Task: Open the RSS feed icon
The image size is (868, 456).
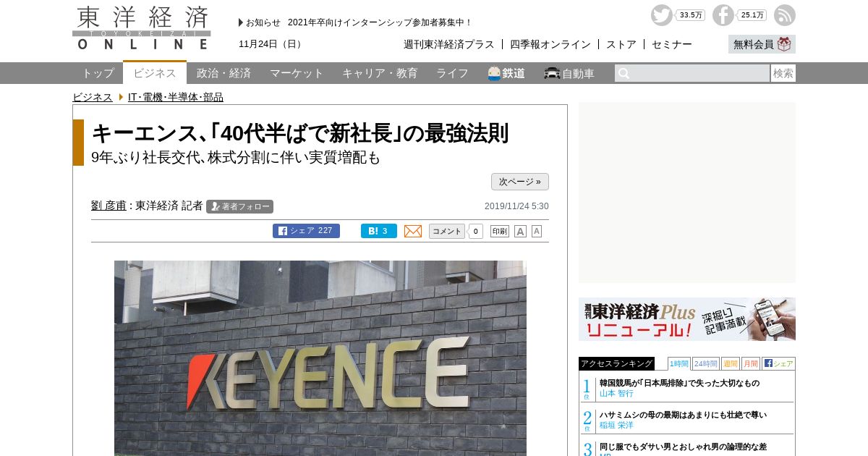Action: [x=785, y=15]
